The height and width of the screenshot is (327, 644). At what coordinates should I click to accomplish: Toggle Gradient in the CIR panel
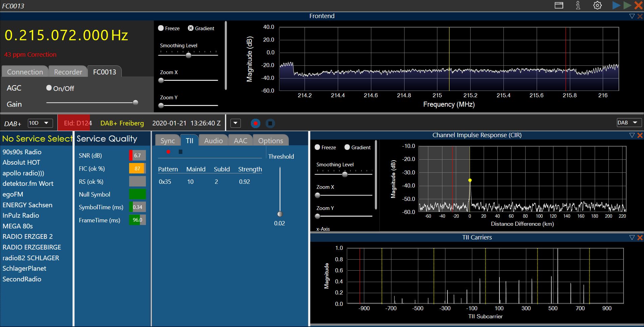click(347, 147)
